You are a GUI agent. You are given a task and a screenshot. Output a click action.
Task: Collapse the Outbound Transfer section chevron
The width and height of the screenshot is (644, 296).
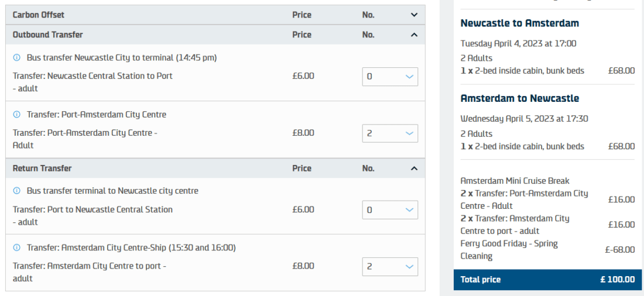(x=414, y=35)
